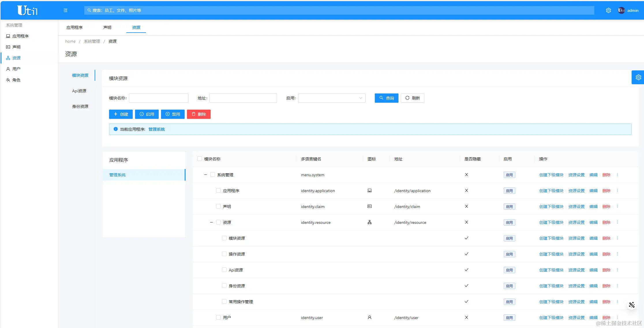This screenshot has width=644, height=328.
Task: Open the floating blue settings gear panel
Action: coord(638,77)
